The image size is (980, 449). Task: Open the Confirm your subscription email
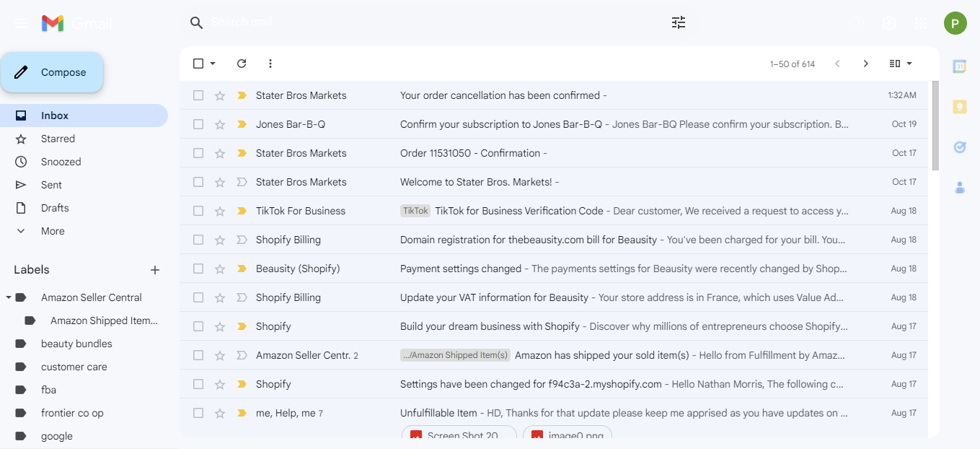coord(553,124)
